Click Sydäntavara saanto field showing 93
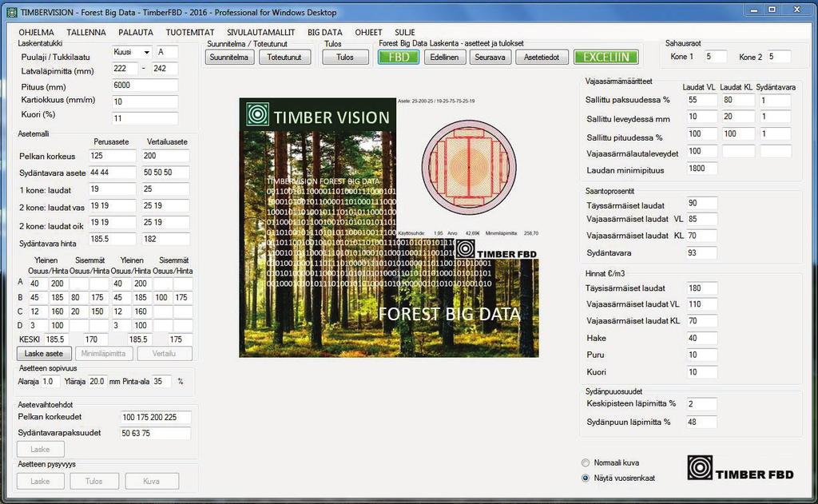 (701, 253)
